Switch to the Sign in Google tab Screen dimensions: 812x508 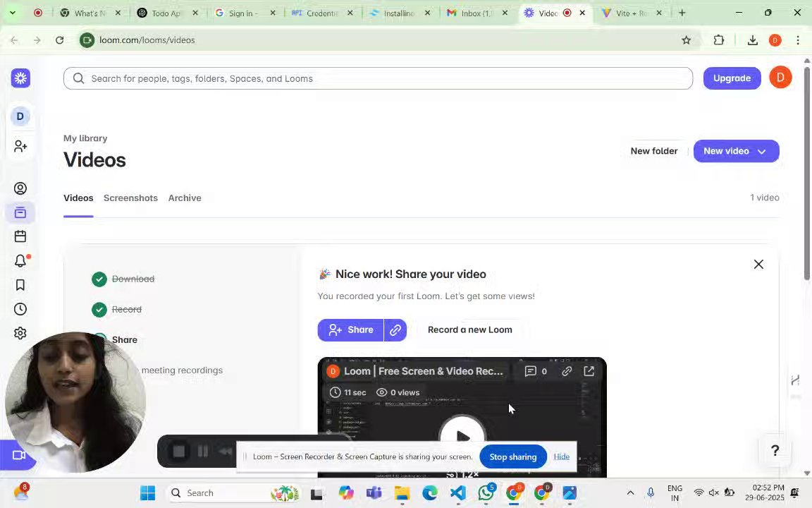[243, 13]
